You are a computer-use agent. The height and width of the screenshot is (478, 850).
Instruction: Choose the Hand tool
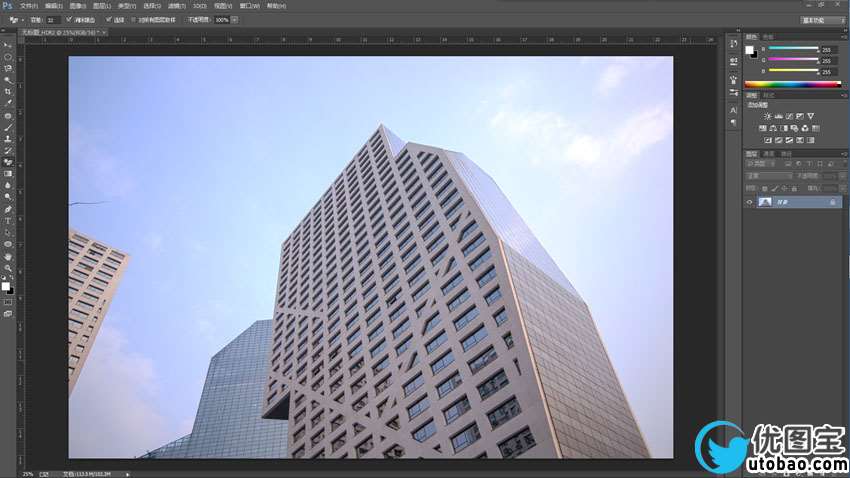[x=8, y=256]
